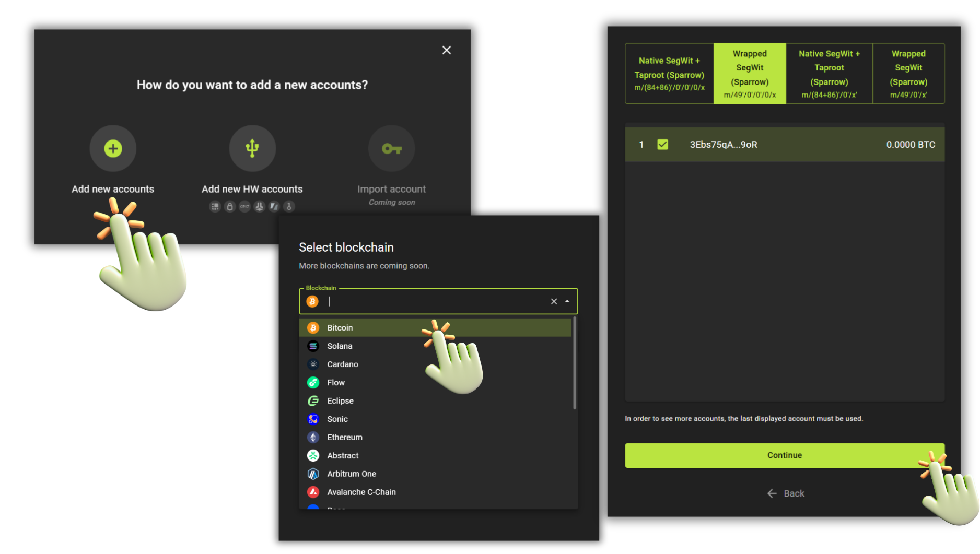
Task: Click the padlock hardware wallet icon
Action: click(x=229, y=206)
